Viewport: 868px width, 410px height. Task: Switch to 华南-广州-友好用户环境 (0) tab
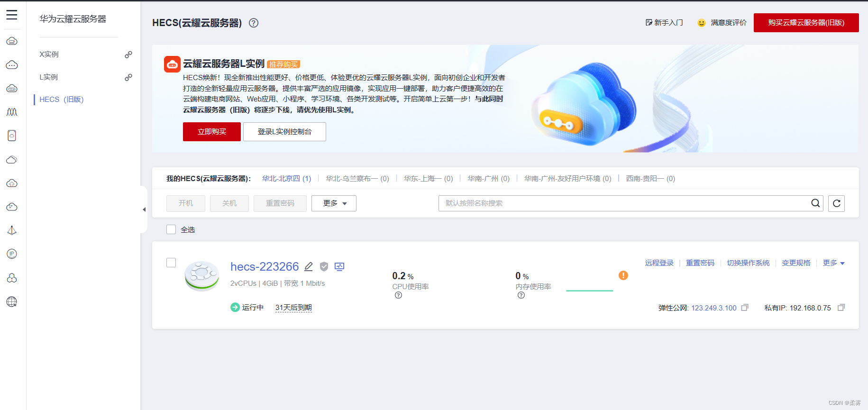(568, 179)
